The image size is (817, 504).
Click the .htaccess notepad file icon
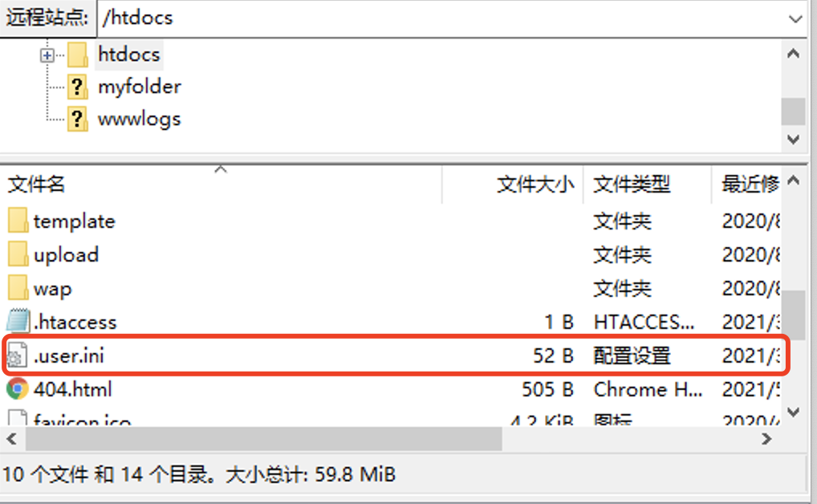(x=18, y=321)
